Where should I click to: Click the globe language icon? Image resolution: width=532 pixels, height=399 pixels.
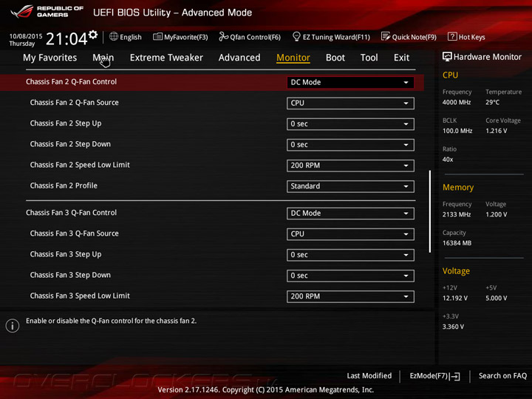coord(114,37)
